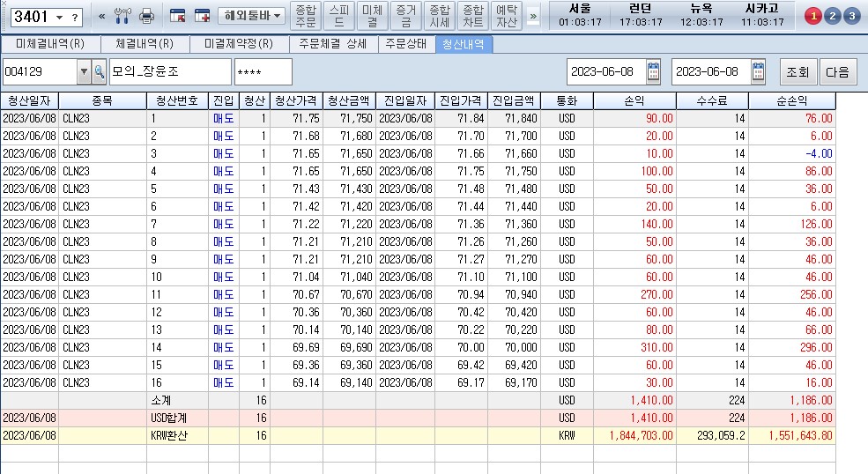The height and width of the screenshot is (474, 868).
Task: Open the end date calendar picker
Action: click(759, 71)
